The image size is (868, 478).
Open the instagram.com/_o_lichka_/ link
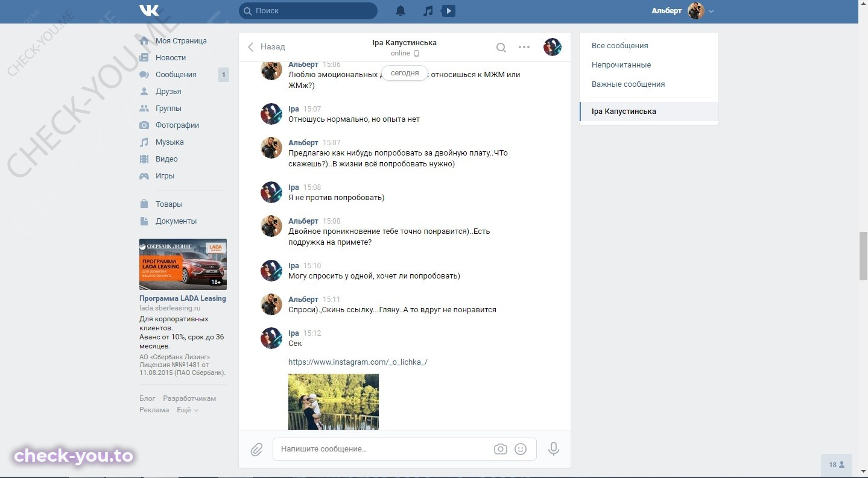click(x=358, y=362)
